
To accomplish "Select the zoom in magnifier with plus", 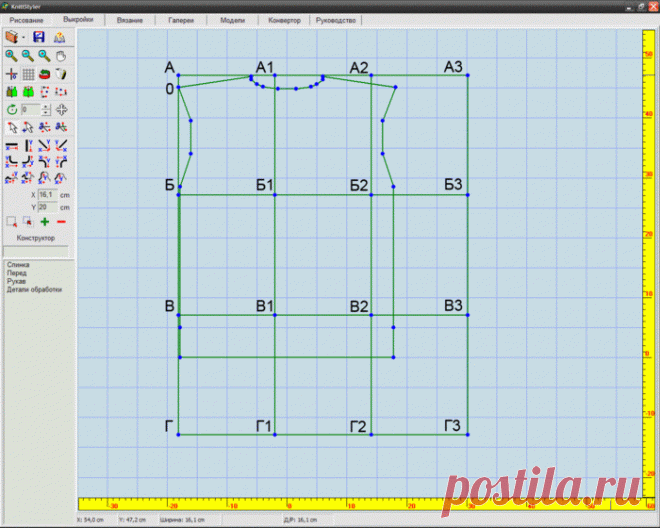I will (11, 56).
